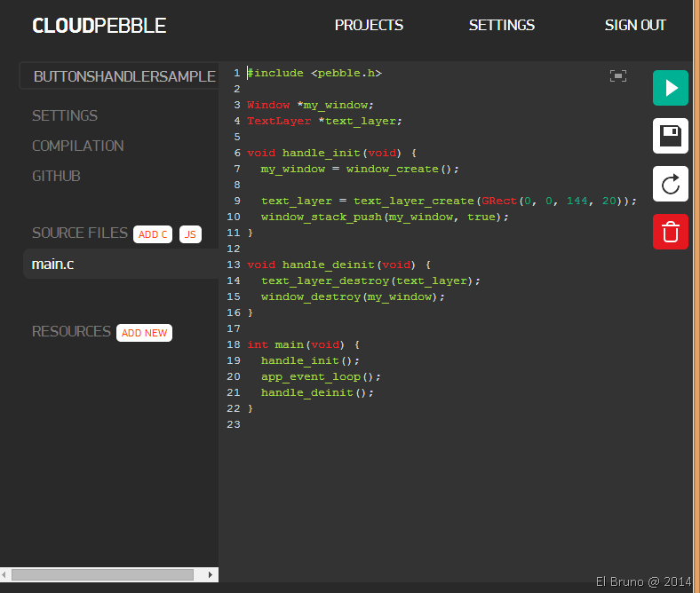Click the ADD C source button
Screen dimensions: 700x593
click(x=153, y=234)
